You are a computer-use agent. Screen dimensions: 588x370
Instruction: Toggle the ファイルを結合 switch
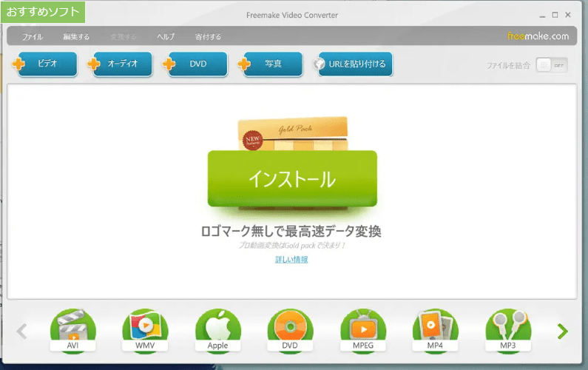(552, 65)
